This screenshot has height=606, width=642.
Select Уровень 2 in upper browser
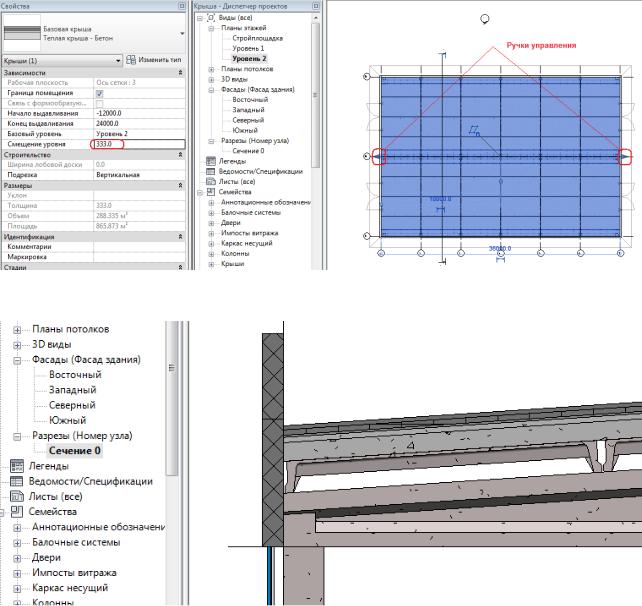point(249,59)
